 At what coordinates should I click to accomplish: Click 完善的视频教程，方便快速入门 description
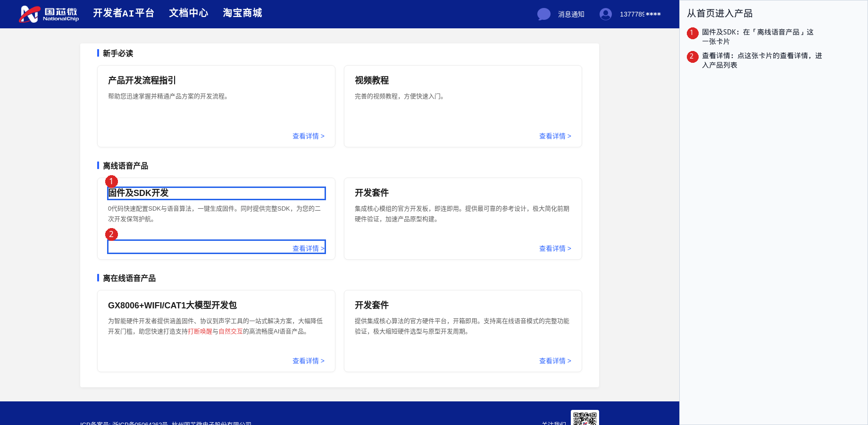pos(400,96)
